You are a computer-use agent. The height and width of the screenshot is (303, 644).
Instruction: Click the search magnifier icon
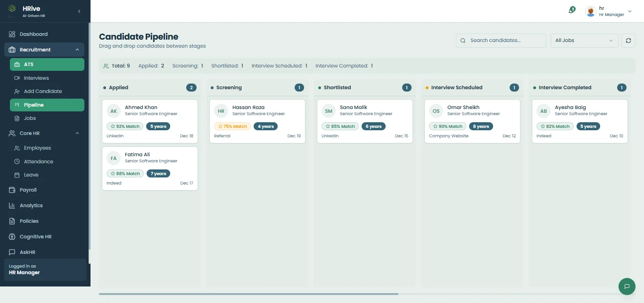coord(463,41)
